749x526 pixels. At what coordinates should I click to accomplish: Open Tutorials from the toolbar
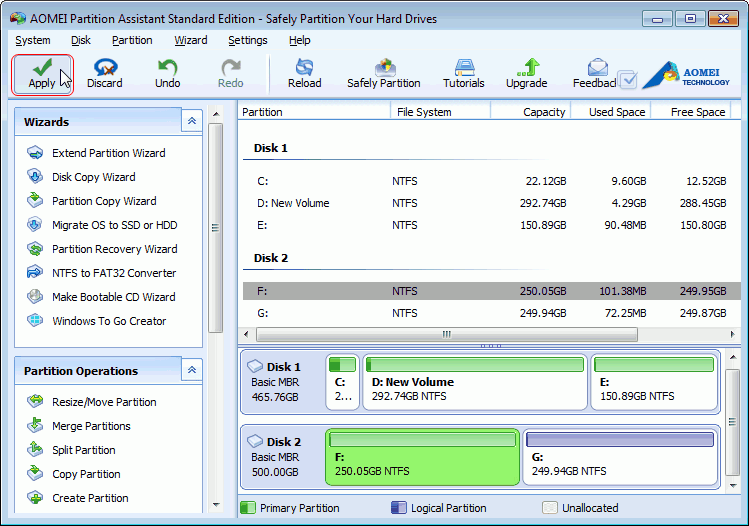463,74
